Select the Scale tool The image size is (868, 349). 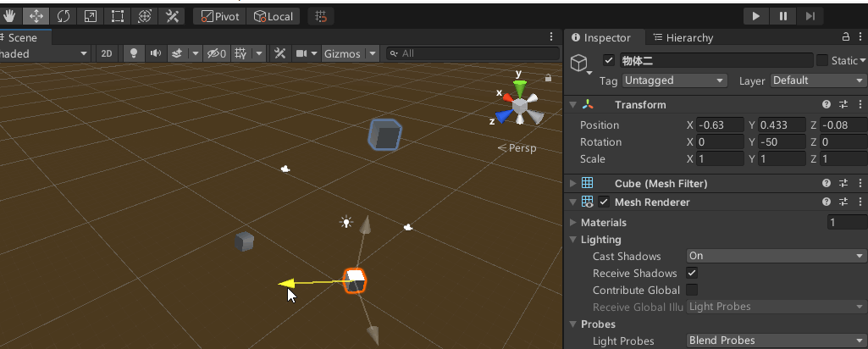(91, 16)
